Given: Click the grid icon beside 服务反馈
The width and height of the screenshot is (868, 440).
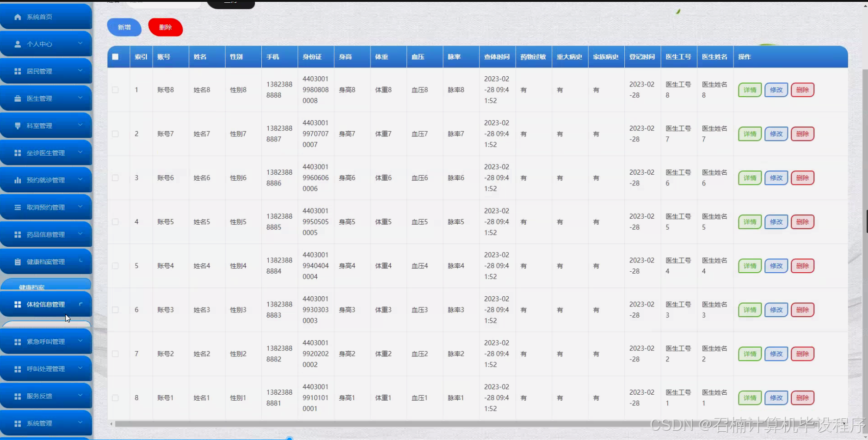Looking at the screenshot, I should point(18,397).
